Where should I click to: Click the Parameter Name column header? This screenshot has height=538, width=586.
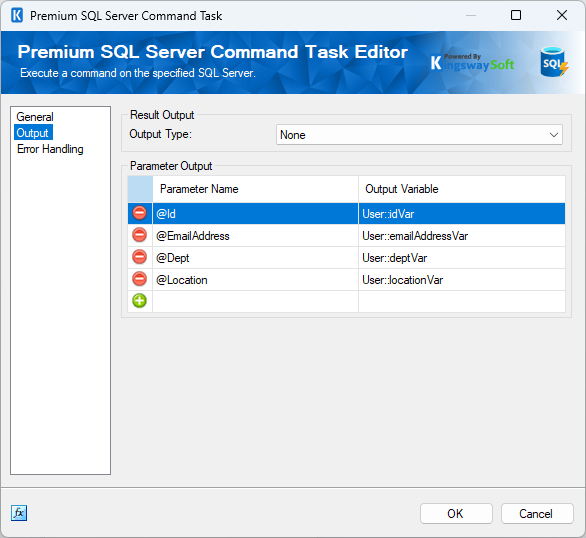(x=255, y=189)
